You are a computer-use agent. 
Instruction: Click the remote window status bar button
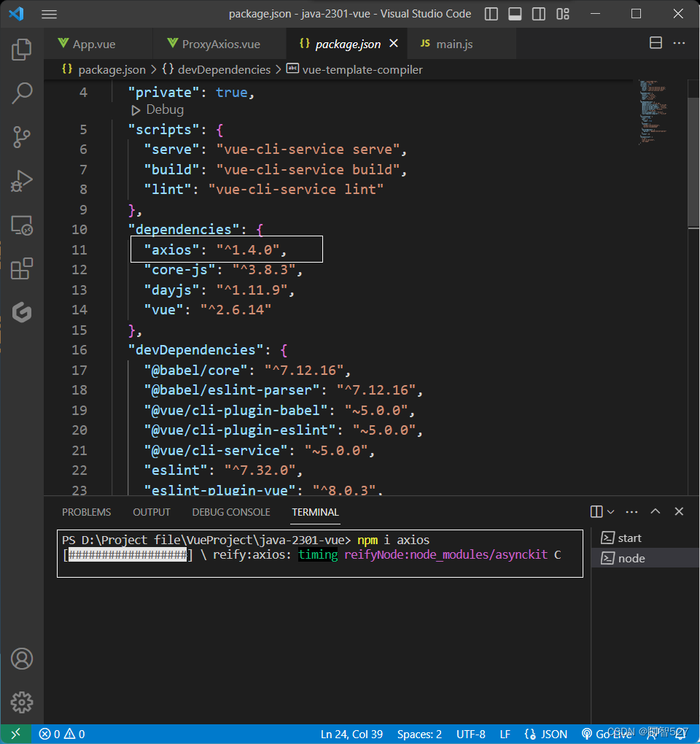click(x=15, y=734)
